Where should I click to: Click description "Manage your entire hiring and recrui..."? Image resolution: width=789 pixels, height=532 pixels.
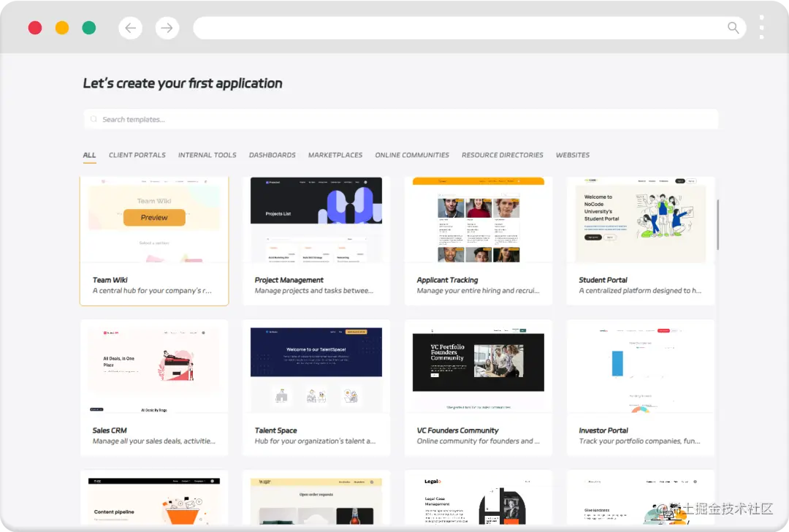pos(478,290)
